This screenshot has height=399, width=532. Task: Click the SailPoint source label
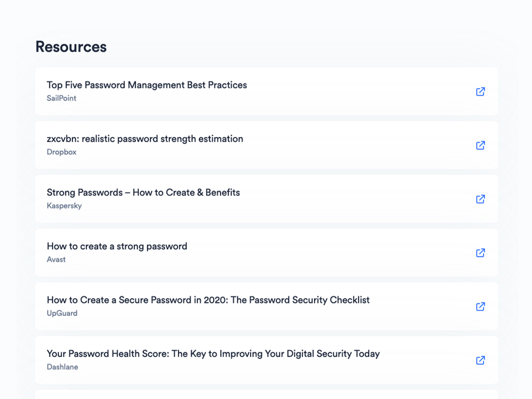(x=62, y=98)
